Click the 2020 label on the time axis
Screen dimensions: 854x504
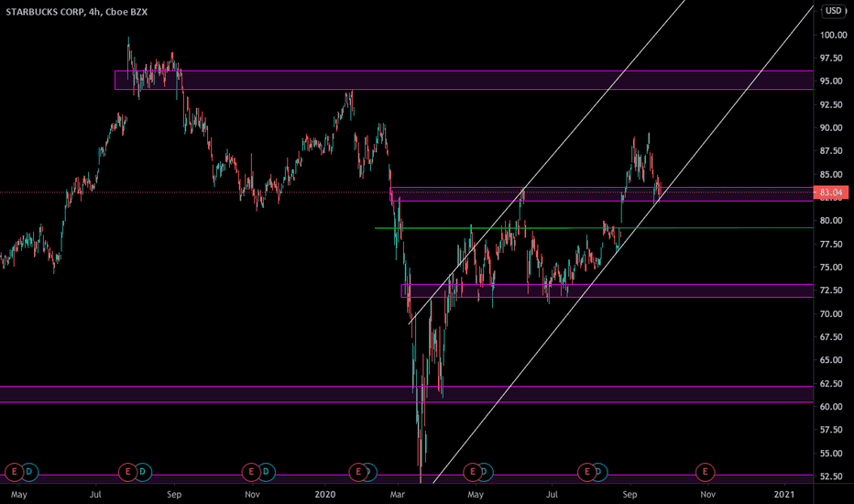(325, 495)
